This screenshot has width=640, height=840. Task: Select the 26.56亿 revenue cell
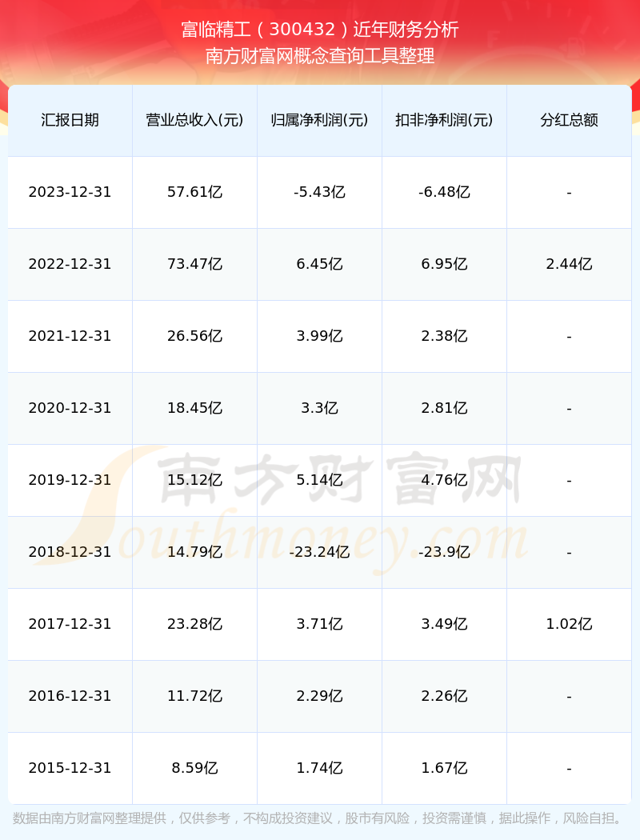pos(195,337)
